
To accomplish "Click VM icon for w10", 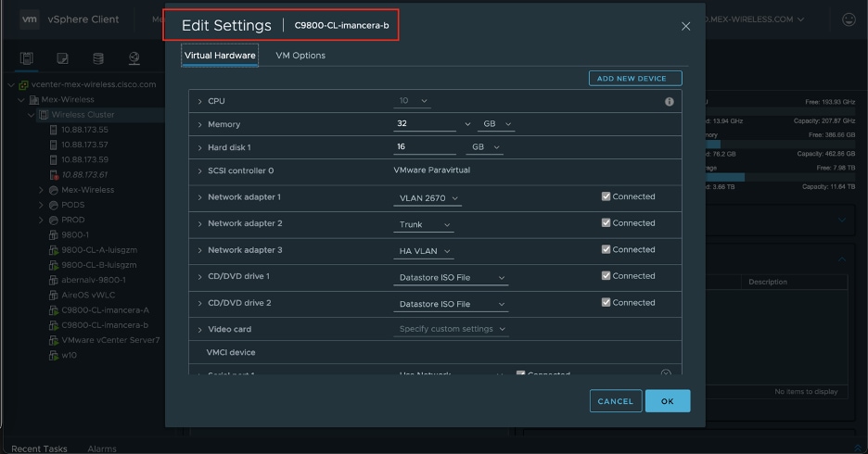I will (54, 356).
